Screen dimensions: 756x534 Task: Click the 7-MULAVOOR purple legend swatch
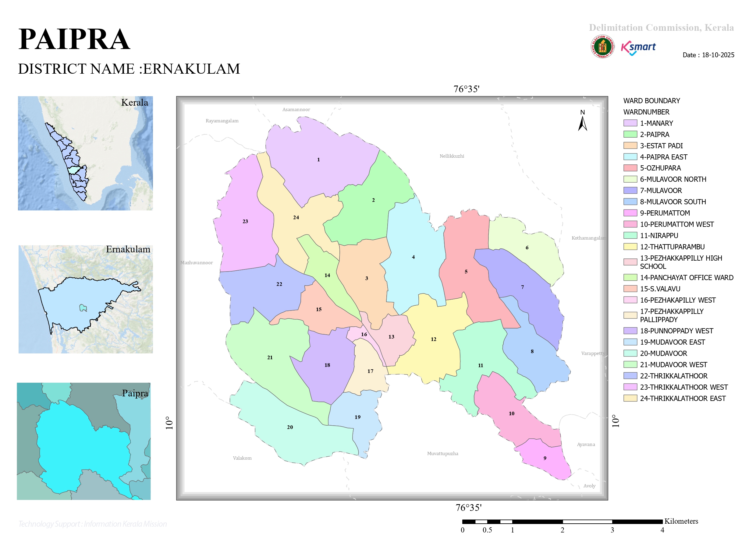[x=630, y=191]
